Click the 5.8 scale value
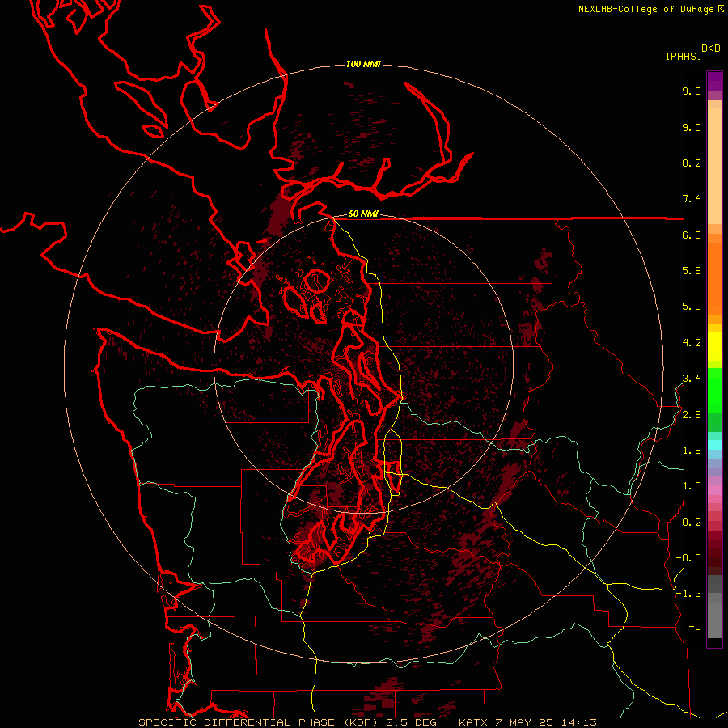 click(692, 271)
